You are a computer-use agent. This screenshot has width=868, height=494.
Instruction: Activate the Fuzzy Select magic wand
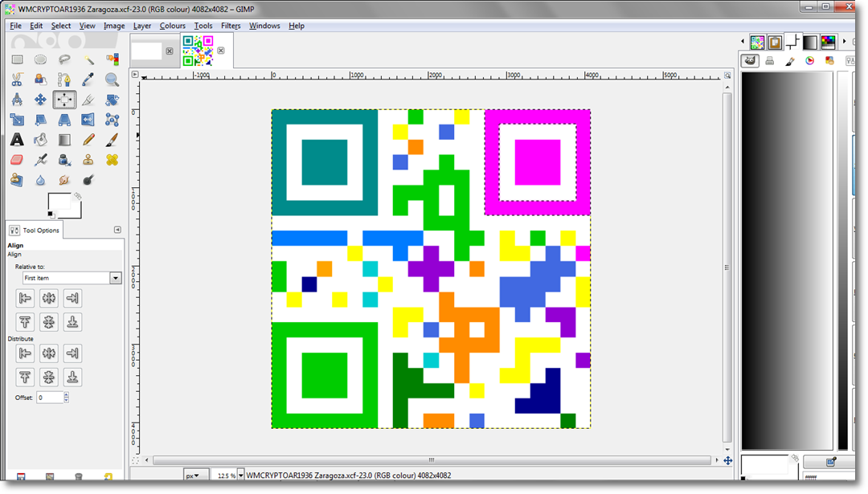pos(88,59)
